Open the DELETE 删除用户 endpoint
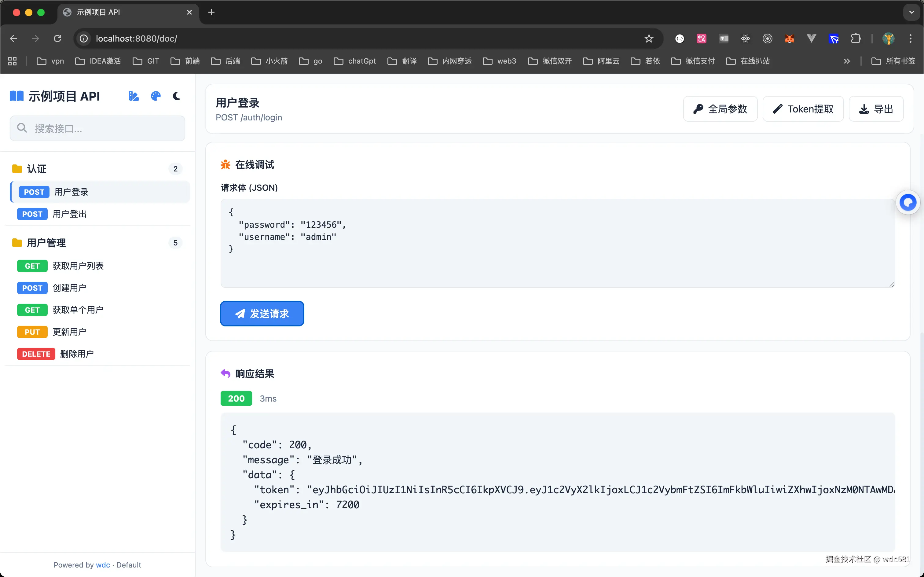The height and width of the screenshot is (577, 924). pos(76,354)
